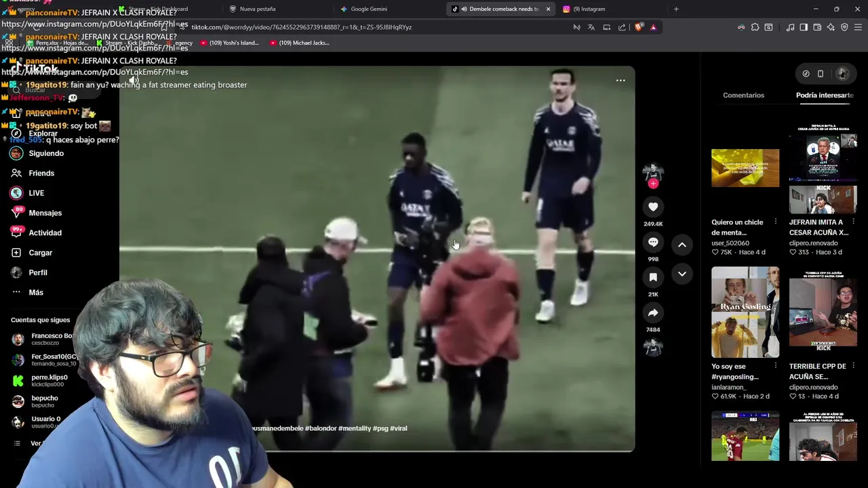Open Ryan Gosling recommended video thumbnail
Screen dimensions: 868x488
click(x=745, y=312)
